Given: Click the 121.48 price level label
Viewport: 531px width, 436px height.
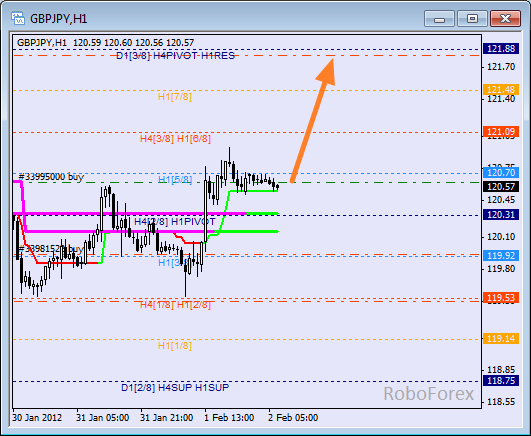Looking at the screenshot, I should coord(501,90).
